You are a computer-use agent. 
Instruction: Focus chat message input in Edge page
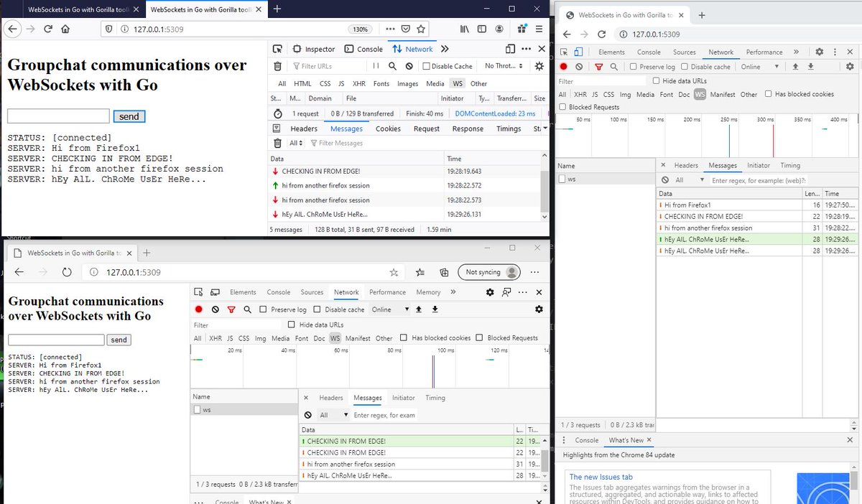point(56,340)
